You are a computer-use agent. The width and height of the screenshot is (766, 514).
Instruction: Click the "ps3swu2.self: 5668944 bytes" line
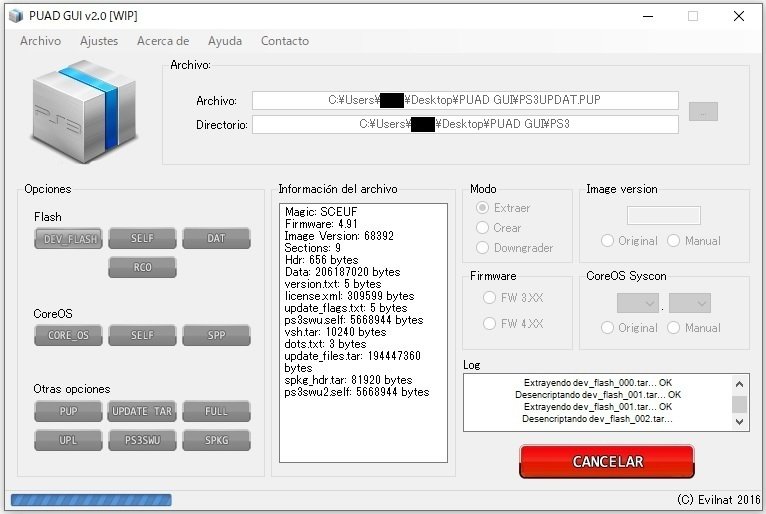pos(357,392)
